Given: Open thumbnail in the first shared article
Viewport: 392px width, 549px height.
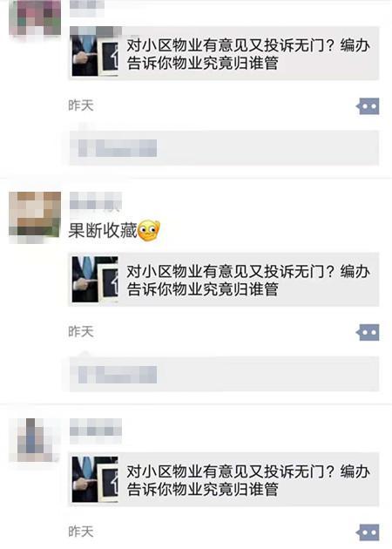Looking at the screenshot, I should (x=95, y=53).
